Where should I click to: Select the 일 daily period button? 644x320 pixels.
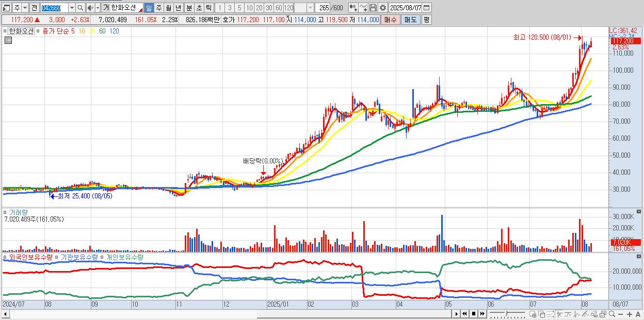pos(149,8)
